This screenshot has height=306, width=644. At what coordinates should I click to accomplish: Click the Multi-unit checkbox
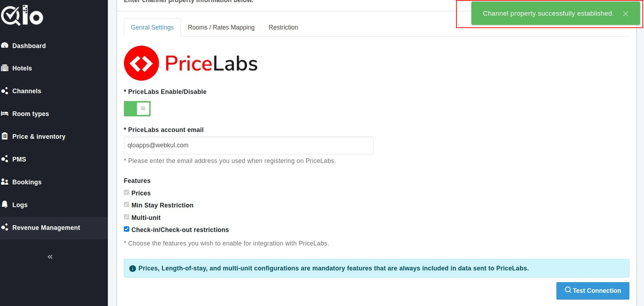point(126,217)
